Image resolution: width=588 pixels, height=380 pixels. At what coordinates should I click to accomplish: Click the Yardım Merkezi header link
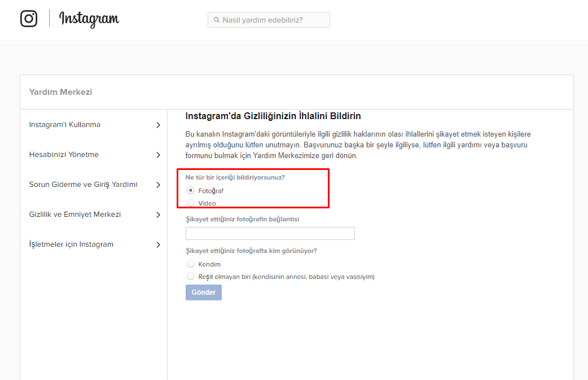point(60,92)
